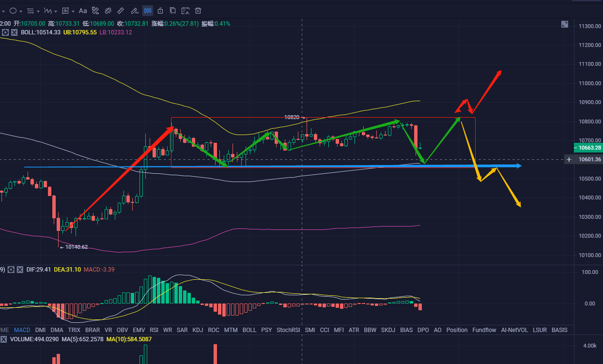The height and width of the screenshot is (364, 603).
Task: Close the VOLUME indicator panel
Action: click(x=4, y=339)
